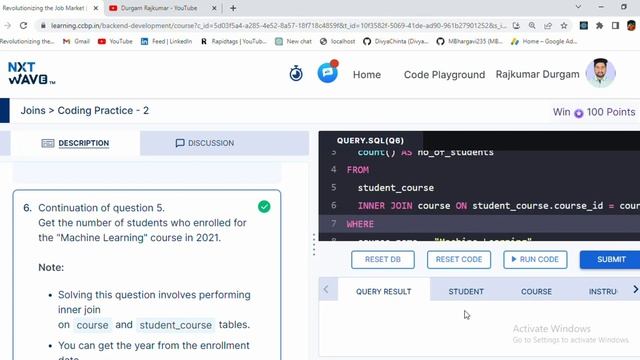Open localhost bookmark
640x360 pixels.
(338, 41)
